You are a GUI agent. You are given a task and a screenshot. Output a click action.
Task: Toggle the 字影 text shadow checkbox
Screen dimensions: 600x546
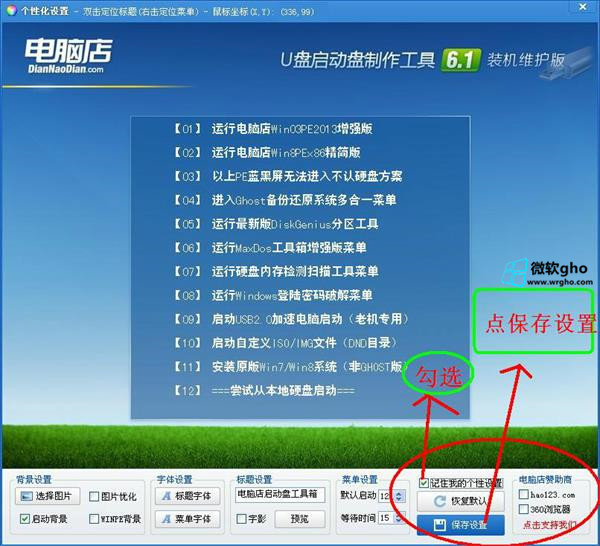(241, 519)
